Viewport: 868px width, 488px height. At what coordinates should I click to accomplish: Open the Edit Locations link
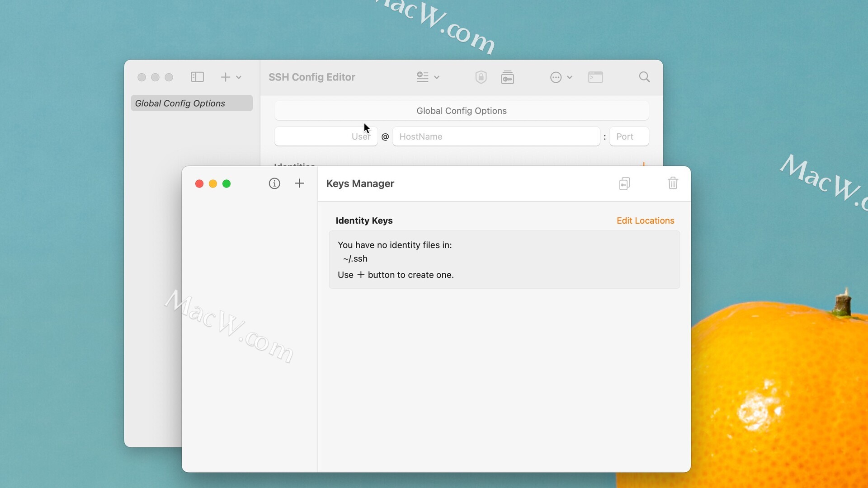click(x=645, y=221)
